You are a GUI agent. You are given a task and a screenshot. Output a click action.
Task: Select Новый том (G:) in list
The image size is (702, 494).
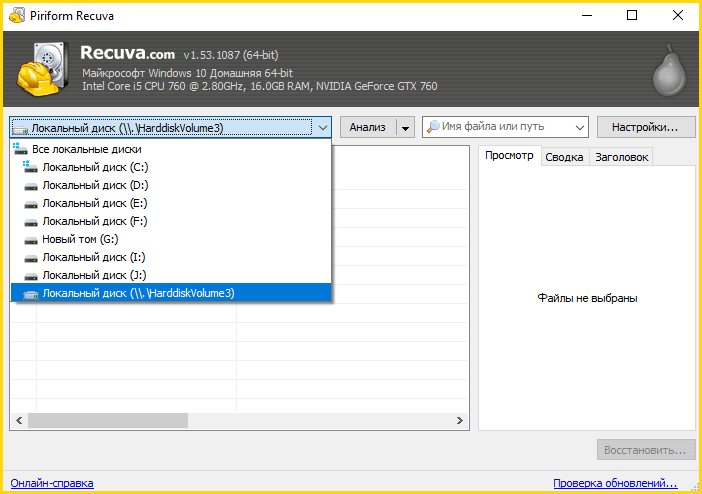pos(171,239)
